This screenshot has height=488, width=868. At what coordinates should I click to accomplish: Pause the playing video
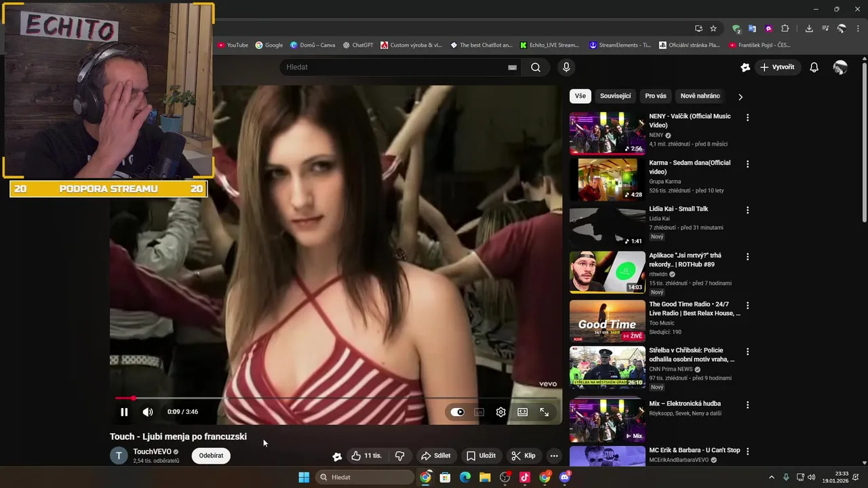124,412
